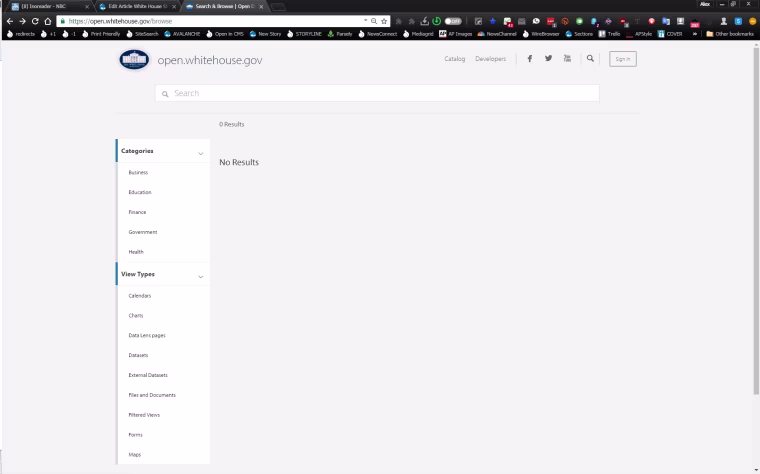Click the green power extension icon
The width and height of the screenshot is (760, 474).
[437, 21]
